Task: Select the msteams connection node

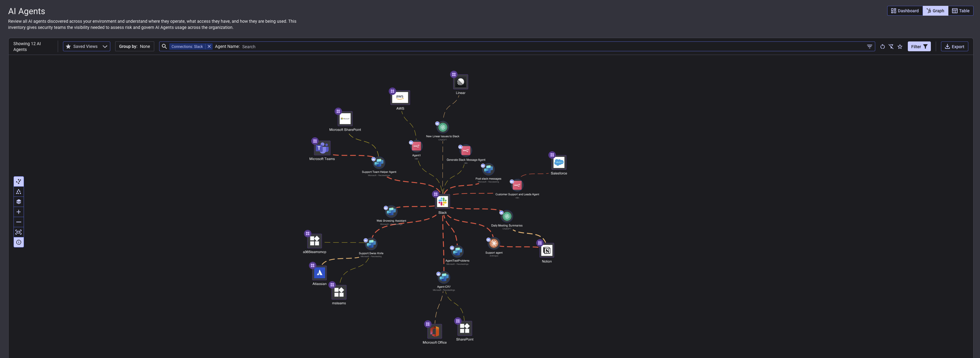Action: pos(339,292)
